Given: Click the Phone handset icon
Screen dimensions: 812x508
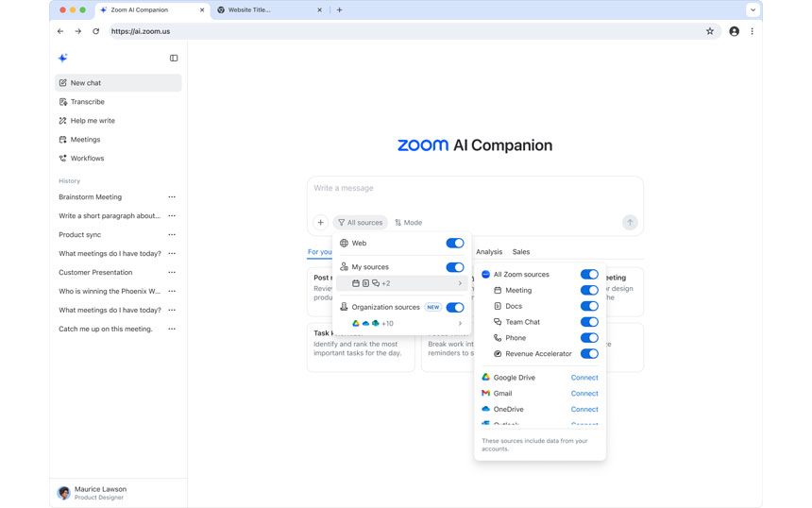Looking at the screenshot, I should click(x=498, y=338).
